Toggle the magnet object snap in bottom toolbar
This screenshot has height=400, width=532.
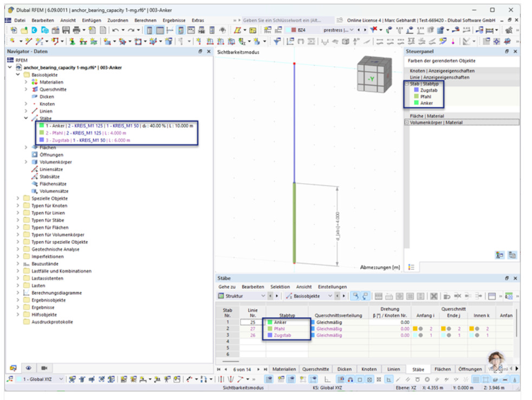coord(351,379)
